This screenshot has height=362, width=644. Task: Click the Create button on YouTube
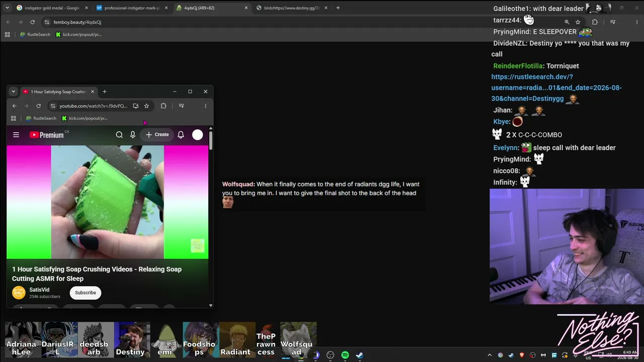pyautogui.click(x=157, y=135)
